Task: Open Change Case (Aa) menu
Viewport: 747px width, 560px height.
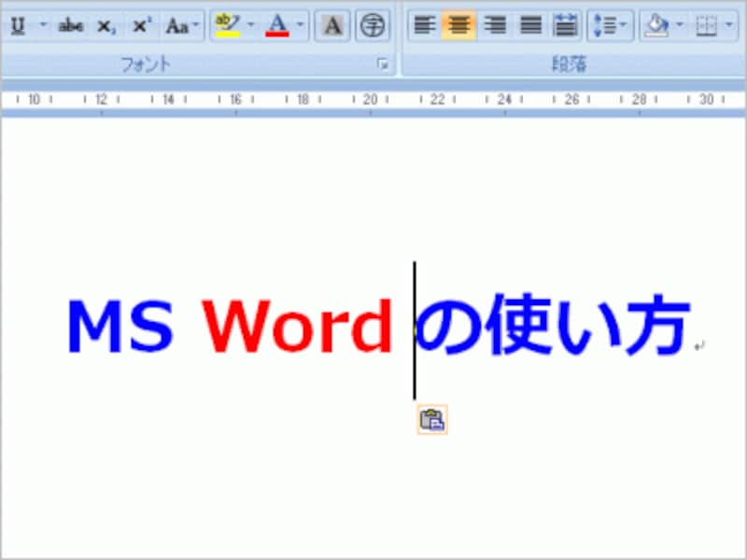Action: (182, 26)
